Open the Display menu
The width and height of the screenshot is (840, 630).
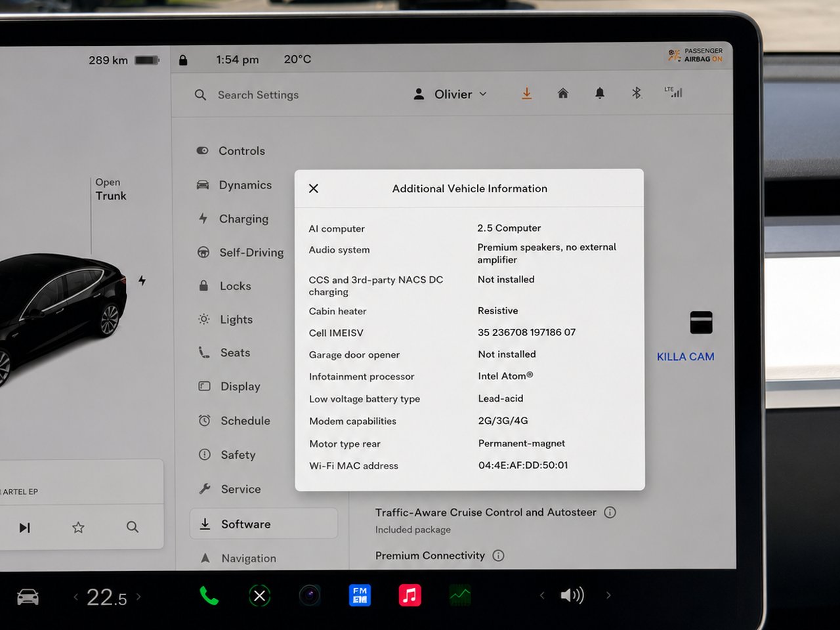click(x=230, y=387)
